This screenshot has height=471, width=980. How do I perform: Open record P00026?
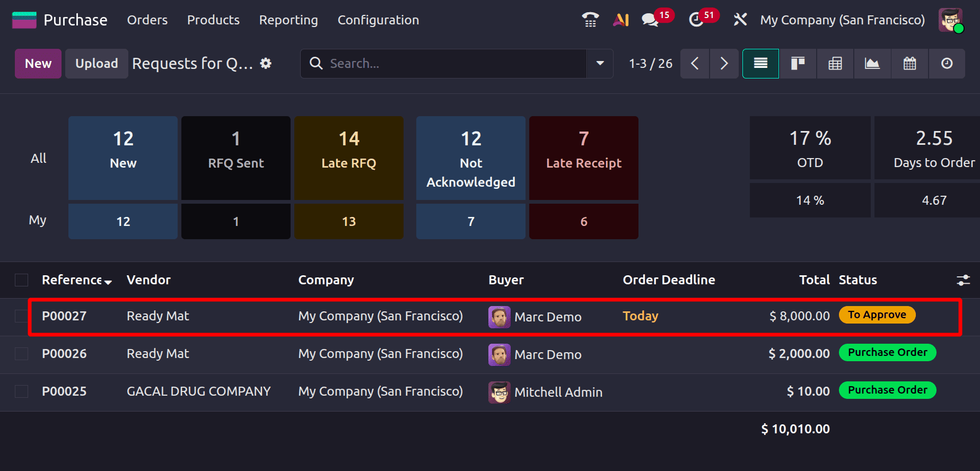coord(64,354)
